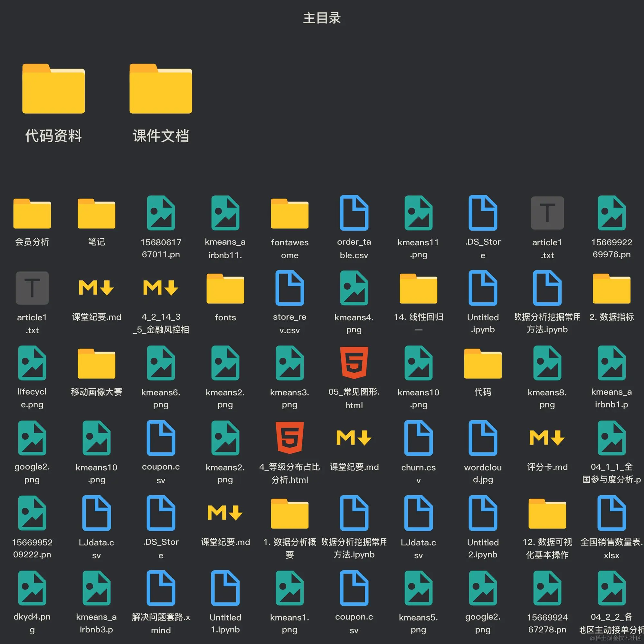
Task: Open the 4_等级分布占比分析.html file
Action: pyautogui.click(x=289, y=438)
